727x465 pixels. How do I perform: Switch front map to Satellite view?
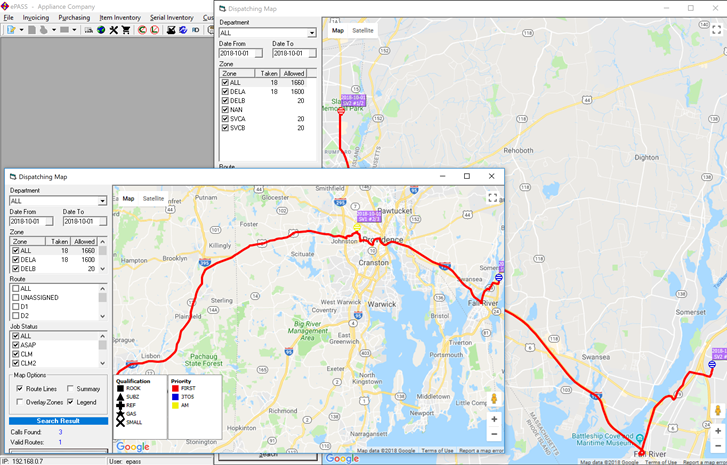point(153,198)
